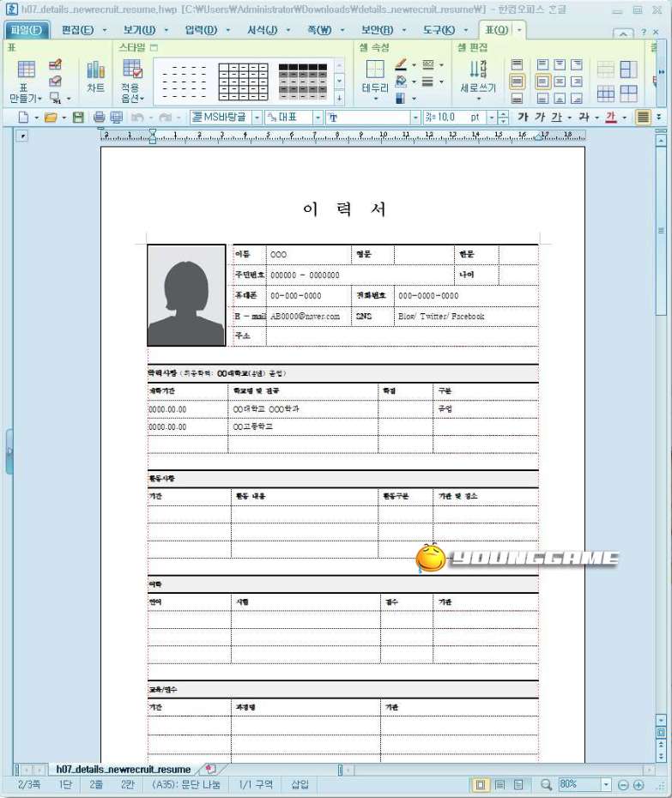Open the 대표 language dropdown
The width and height of the screenshot is (672, 798).
click(318, 118)
